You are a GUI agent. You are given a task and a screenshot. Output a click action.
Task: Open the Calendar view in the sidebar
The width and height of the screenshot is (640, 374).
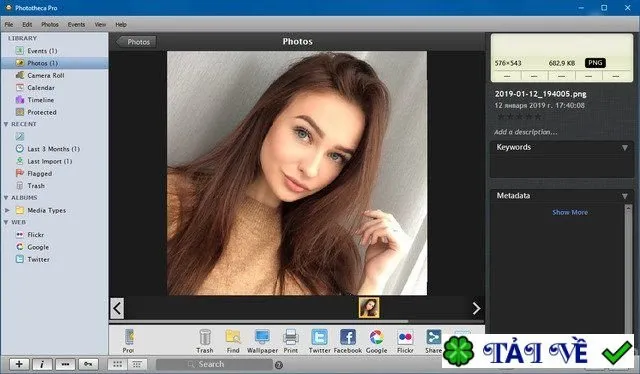coord(35,87)
